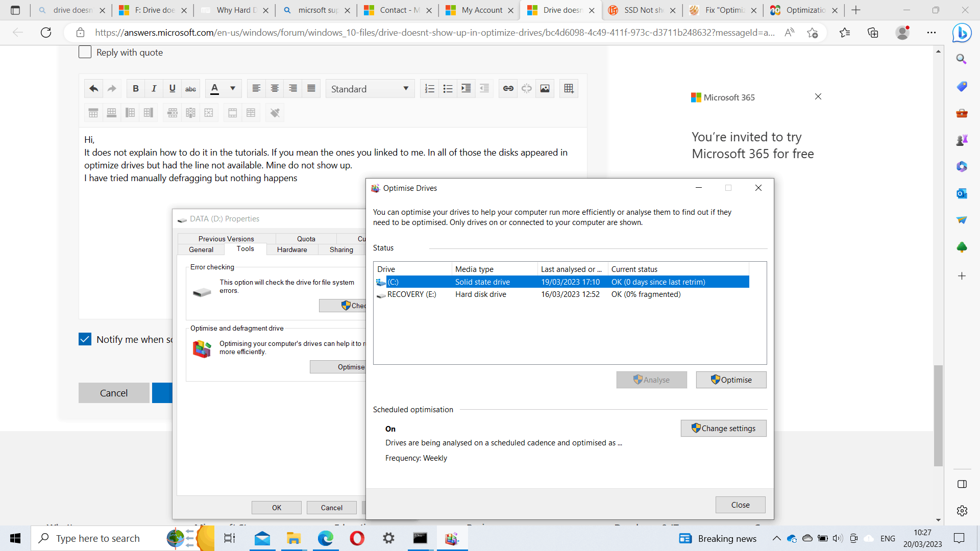
Task: Toggle bold formatting in editor toolbar
Action: click(x=135, y=88)
